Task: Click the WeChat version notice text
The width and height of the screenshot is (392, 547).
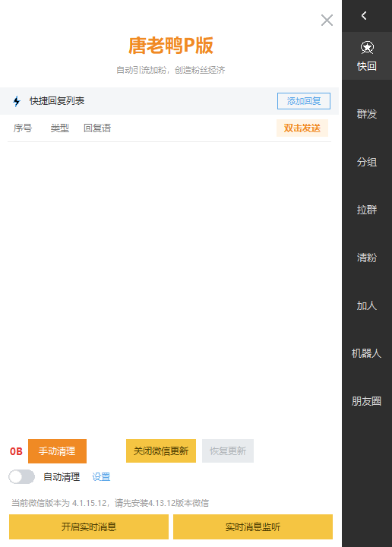Action: [x=110, y=503]
